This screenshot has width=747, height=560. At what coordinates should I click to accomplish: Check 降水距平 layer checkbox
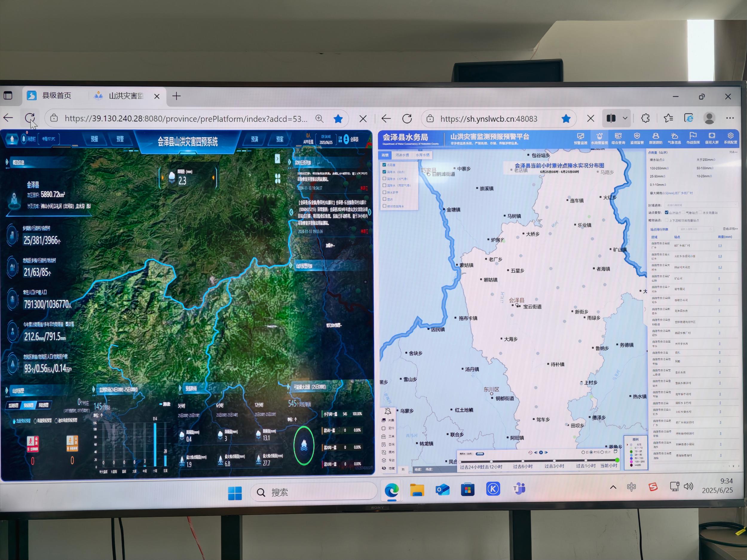tap(384, 192)
